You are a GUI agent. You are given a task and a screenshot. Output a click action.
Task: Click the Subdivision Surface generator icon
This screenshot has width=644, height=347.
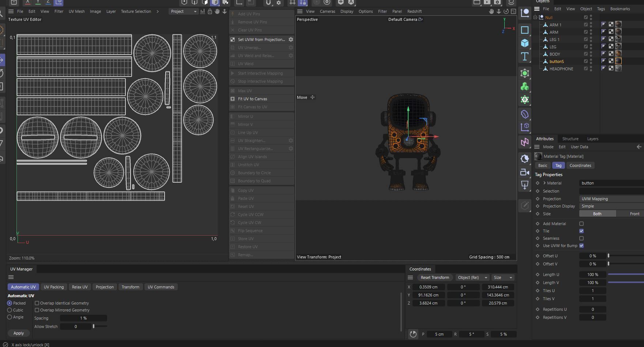click(x=525, y=73)
